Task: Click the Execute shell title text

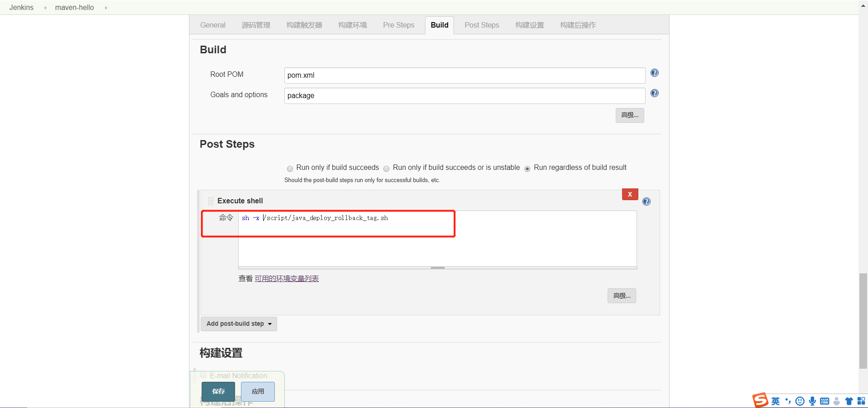Action: (240, 201)
